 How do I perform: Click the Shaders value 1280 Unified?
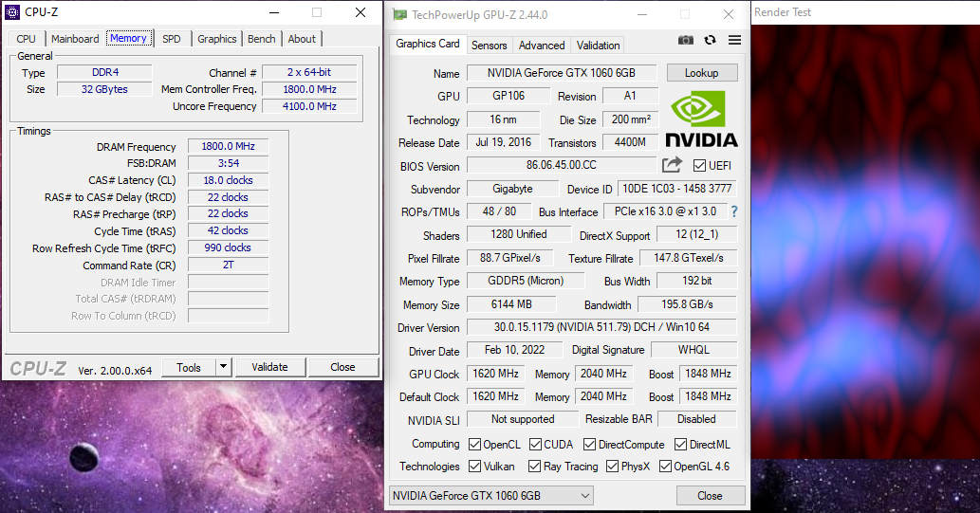coord(519,234)
